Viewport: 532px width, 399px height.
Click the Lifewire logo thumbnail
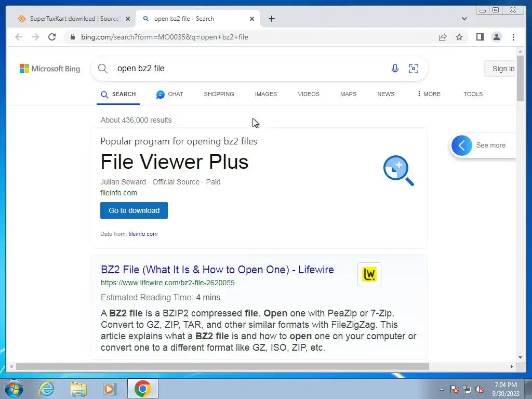point(369,274)
